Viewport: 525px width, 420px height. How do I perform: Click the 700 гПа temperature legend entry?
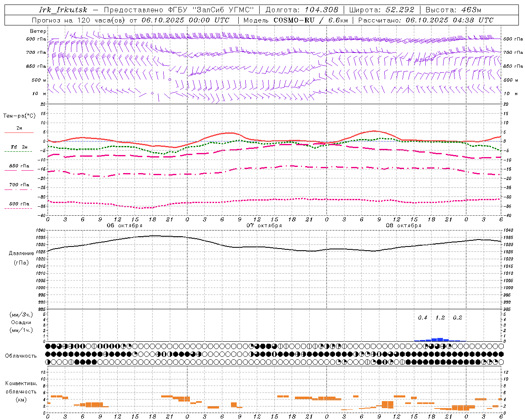pyautogui.click(x=19, y=185)
